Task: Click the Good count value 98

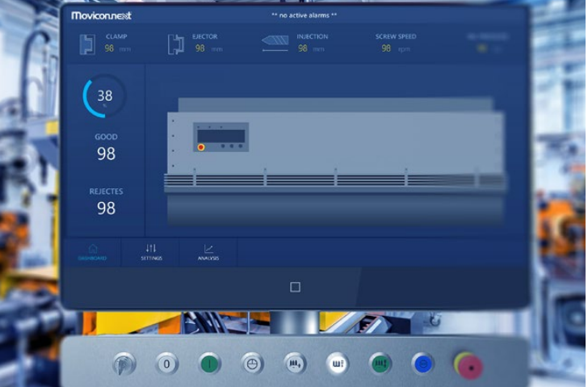Action: (106, 154)
